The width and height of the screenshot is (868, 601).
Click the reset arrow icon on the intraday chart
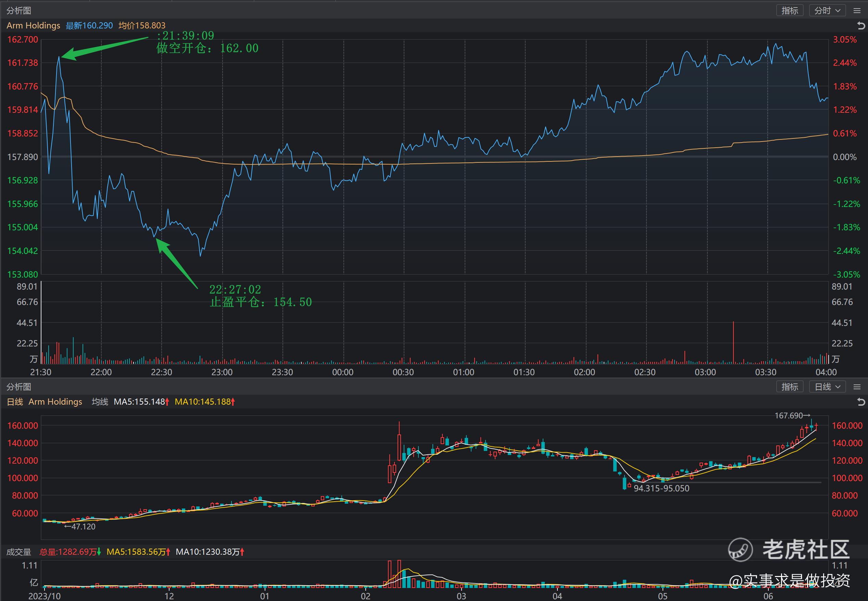coord(860,26)
